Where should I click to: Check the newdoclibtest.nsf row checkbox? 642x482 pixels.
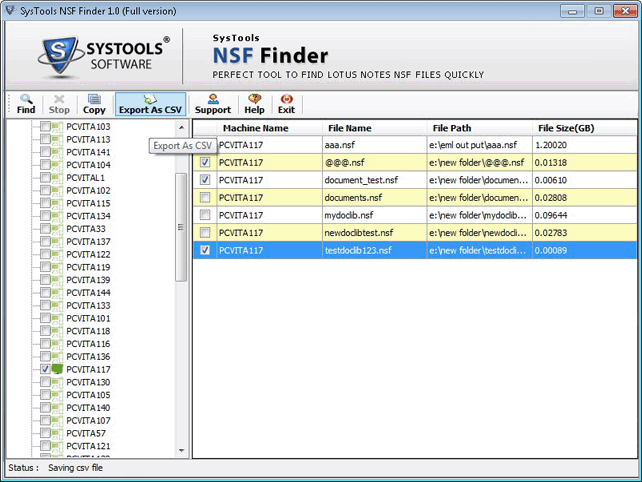(205, 233)
